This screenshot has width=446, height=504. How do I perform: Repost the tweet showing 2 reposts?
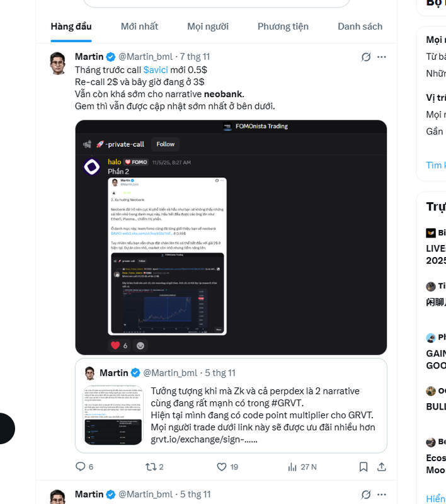[x=151, y=467]
